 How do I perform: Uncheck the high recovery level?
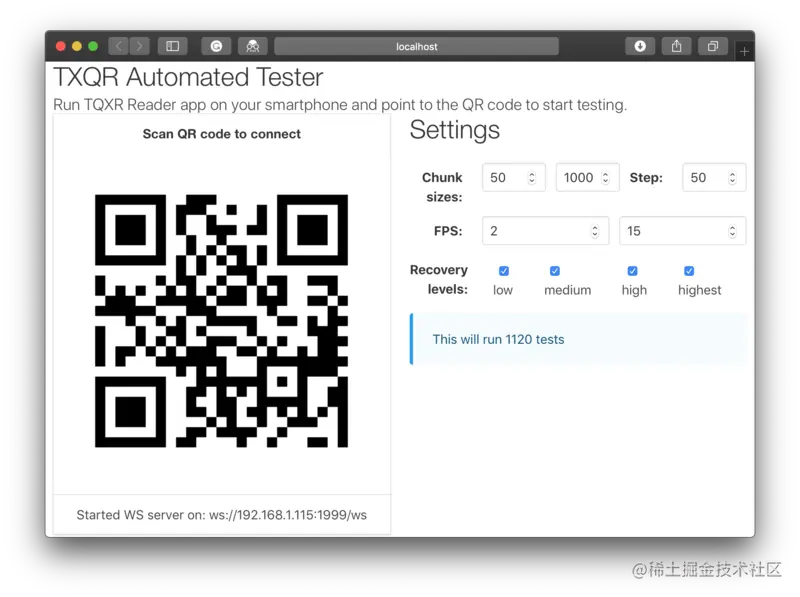[632, 270]
